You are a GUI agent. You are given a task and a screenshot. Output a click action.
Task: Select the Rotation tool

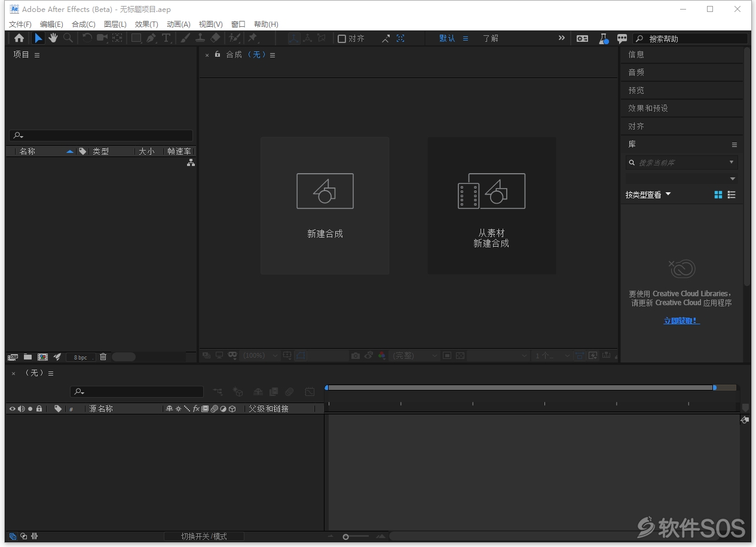click(x=87, y=38)
